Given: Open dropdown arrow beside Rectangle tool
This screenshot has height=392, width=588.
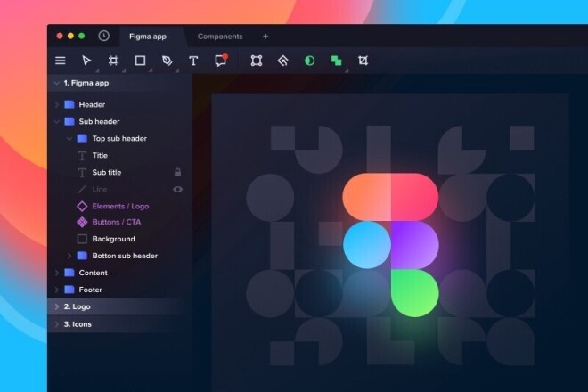Looking at the screenshot, I should 151,70.
